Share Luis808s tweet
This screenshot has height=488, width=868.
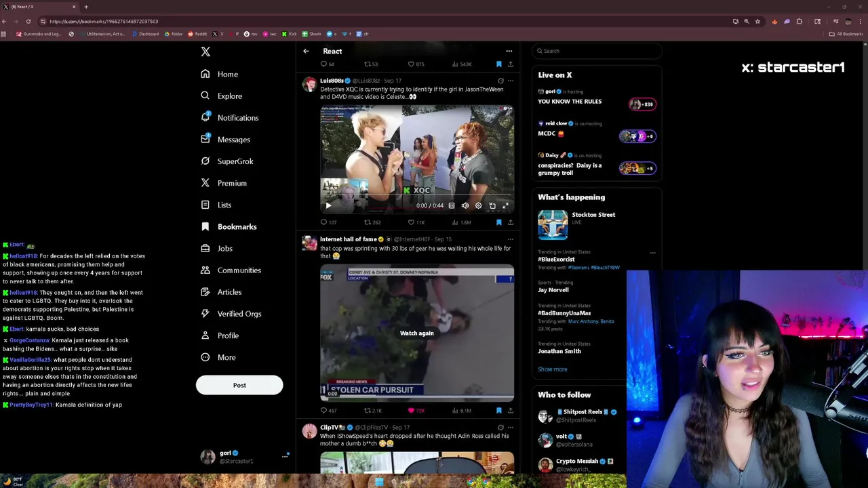(511, 222)
